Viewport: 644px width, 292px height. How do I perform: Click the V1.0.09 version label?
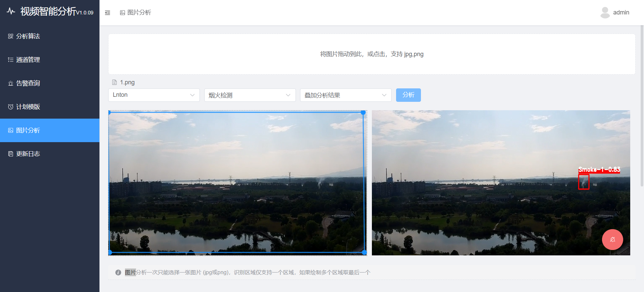(x=85, y=13)
